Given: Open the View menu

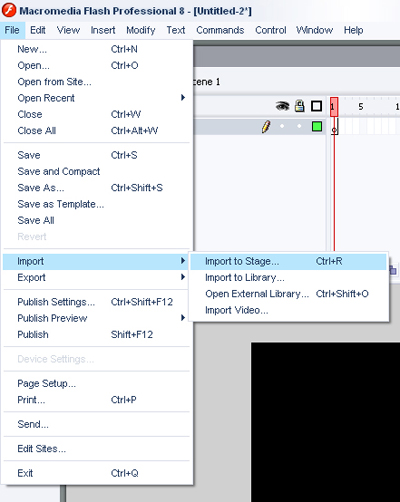Looking at the screenshot, I should coord(68,30).
